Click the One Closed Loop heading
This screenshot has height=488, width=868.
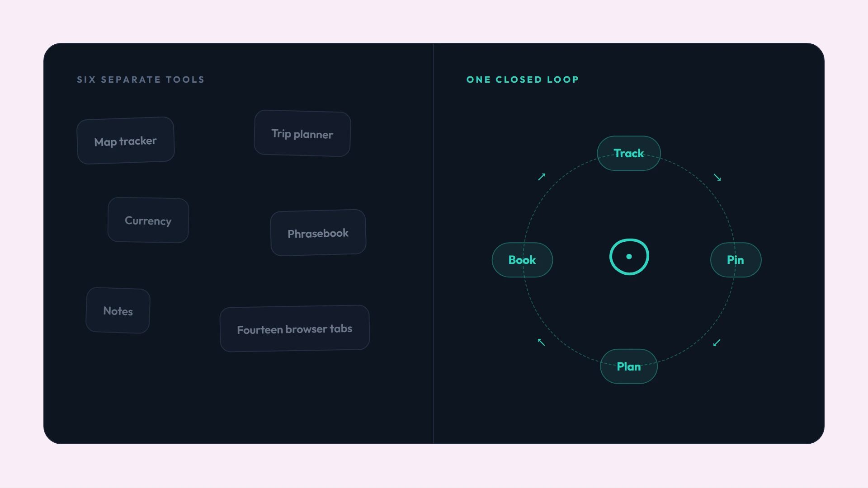523,80
